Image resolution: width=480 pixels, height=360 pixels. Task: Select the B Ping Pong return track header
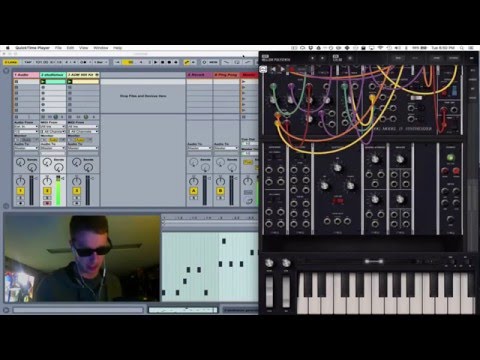pyautogui.click(x=226, y=75)
